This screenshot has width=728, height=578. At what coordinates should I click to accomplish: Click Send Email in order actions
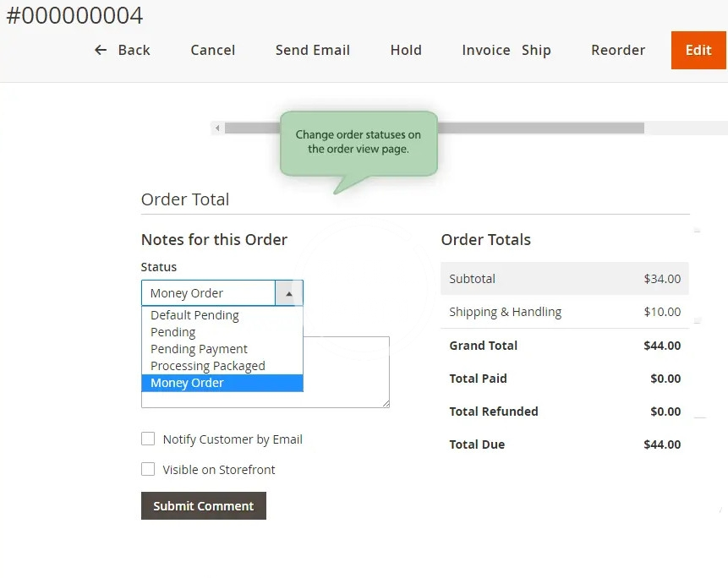[313, 50]
